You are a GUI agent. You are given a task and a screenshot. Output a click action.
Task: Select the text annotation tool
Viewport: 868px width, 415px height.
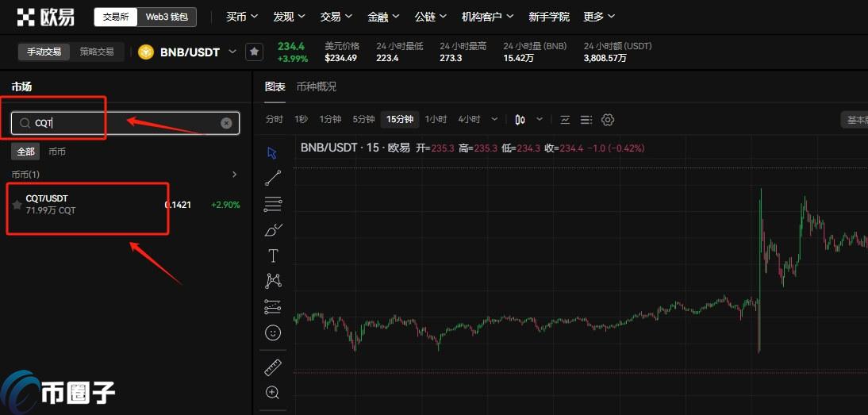pyautogui.click(x=273, y=256)
